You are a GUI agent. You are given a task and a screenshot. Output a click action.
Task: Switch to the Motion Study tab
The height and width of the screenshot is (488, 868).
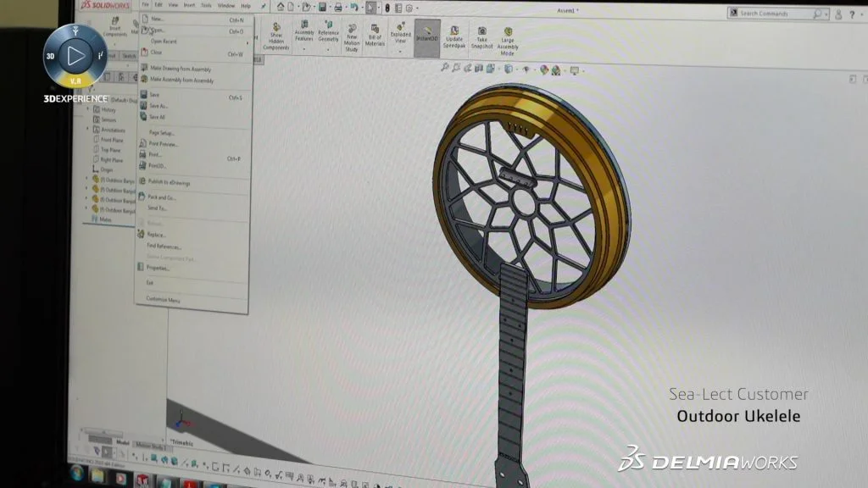point(148,445)
